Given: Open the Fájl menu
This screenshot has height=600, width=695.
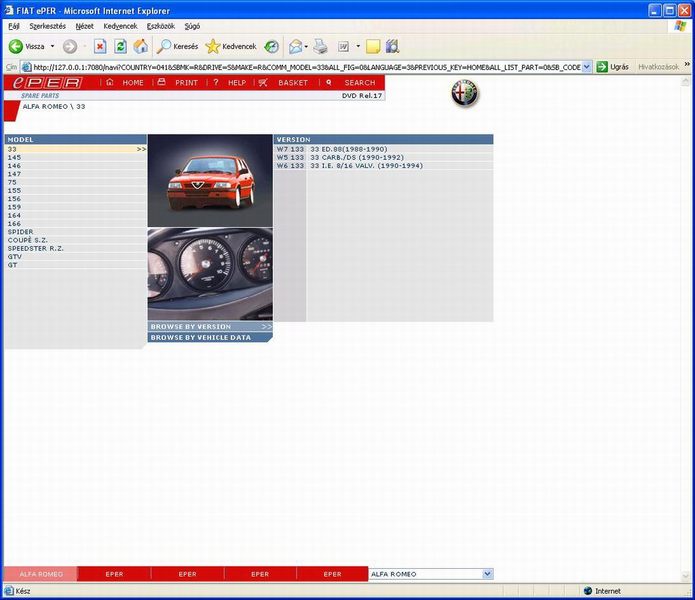Looking at the screenshot, I should (x=14, y=26).
